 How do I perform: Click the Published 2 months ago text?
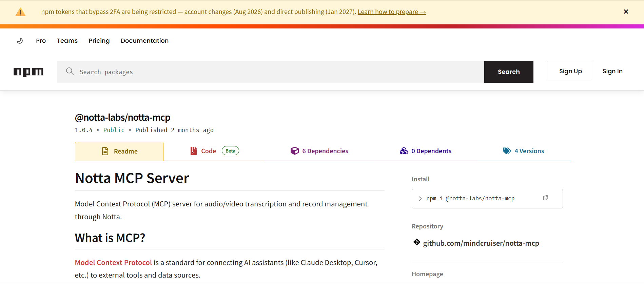coord(174,130)
